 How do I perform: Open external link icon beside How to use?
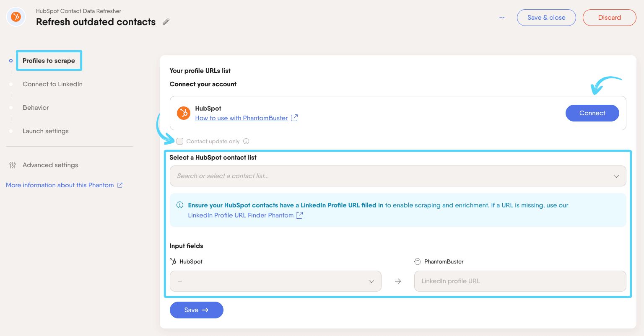click(294, 118)
